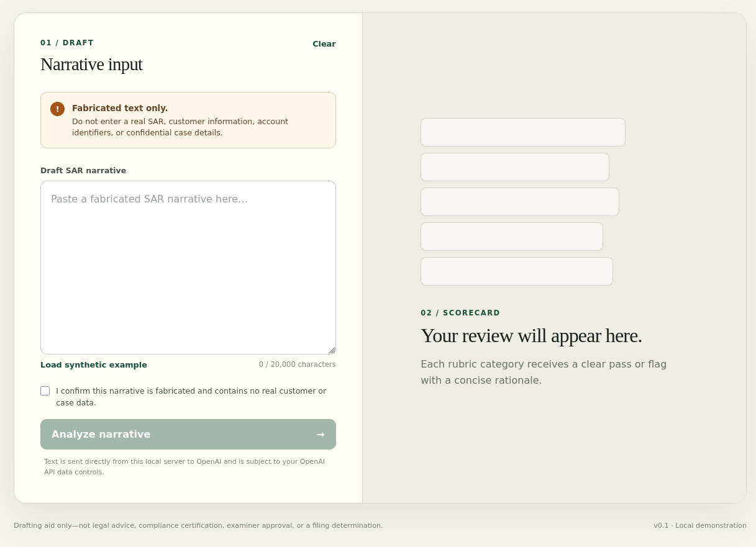Click the Clear link
Screen dimensions: 756x547
(324, 43)
